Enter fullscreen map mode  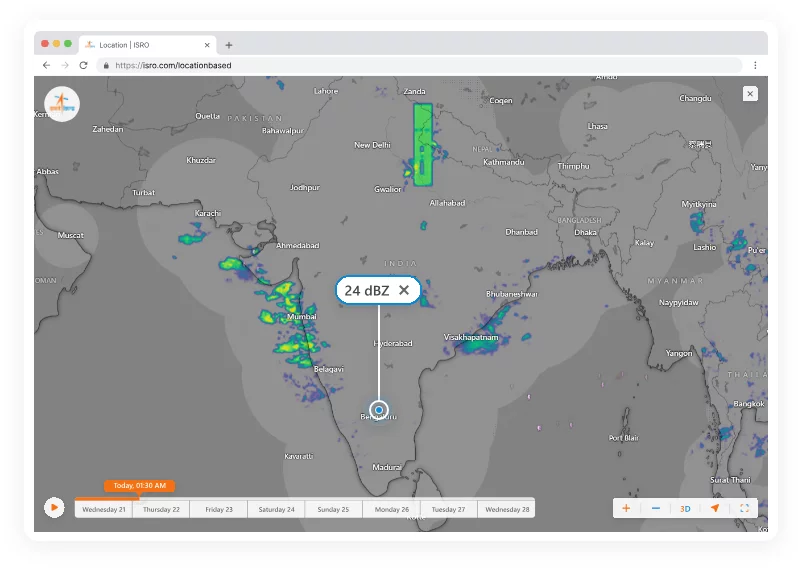tap(744, 508)
